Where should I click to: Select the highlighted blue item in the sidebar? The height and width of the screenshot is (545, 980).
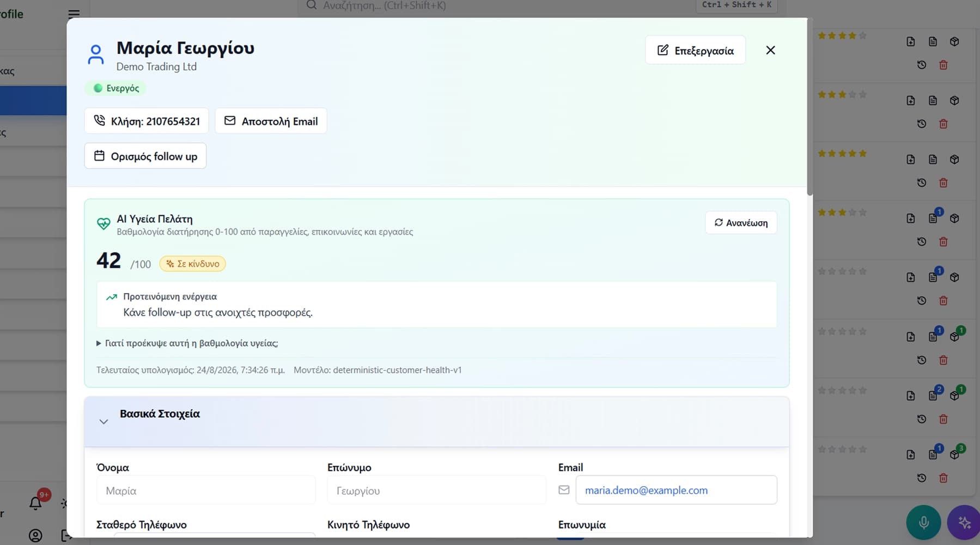tap(33, 100)
